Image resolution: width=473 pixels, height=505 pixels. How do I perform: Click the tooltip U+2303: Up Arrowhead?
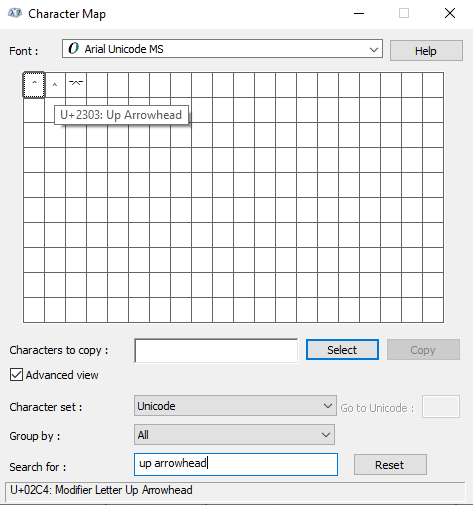[x=121, y=115]
